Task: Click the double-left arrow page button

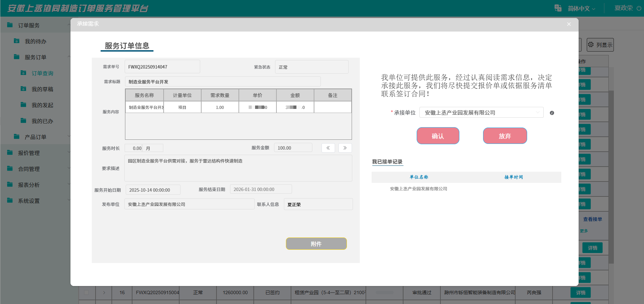Action: [328, 148]
